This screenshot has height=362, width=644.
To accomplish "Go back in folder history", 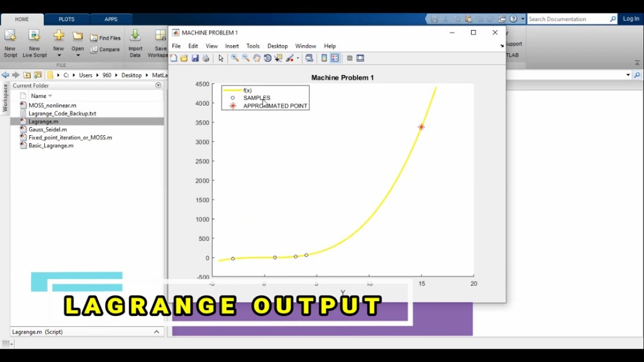I will click(6, 75).
